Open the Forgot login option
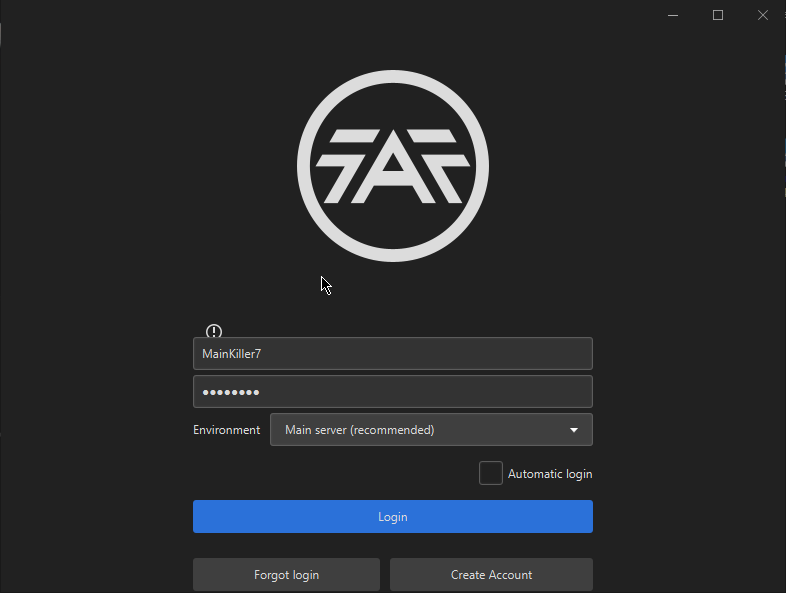 coord(286,574)
